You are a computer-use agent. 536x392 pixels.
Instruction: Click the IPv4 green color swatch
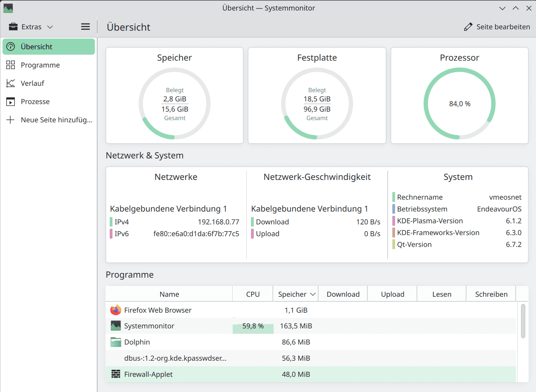pyautogui.click(x=111, y=222)
